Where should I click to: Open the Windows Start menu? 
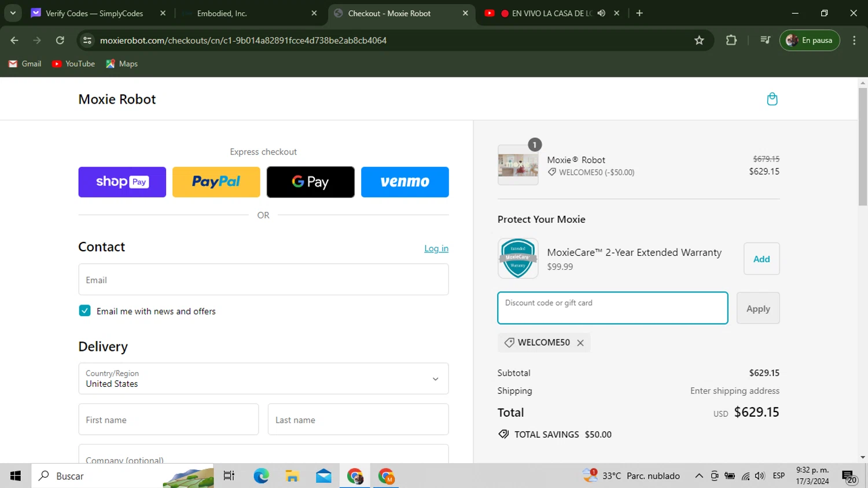(x=16, y=476)
